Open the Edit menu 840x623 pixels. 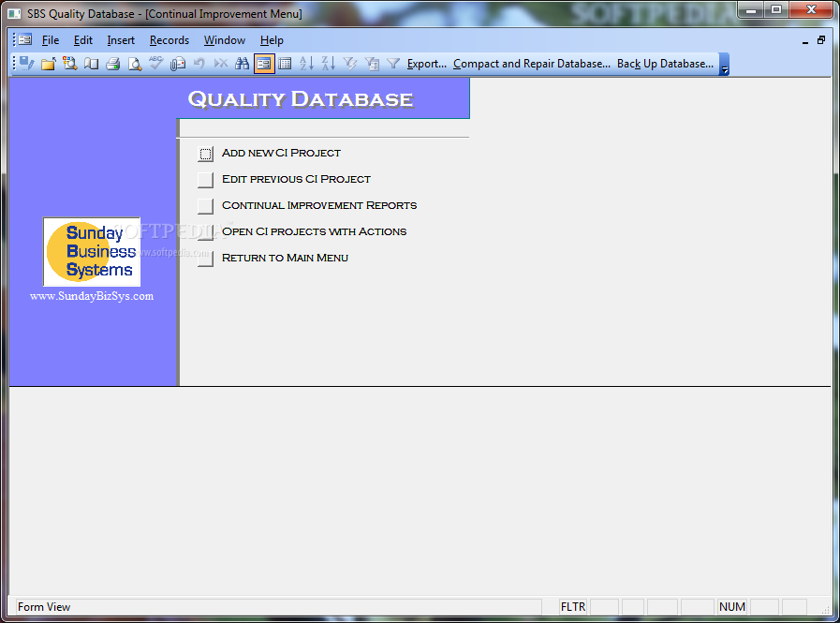tap(83, 40)
